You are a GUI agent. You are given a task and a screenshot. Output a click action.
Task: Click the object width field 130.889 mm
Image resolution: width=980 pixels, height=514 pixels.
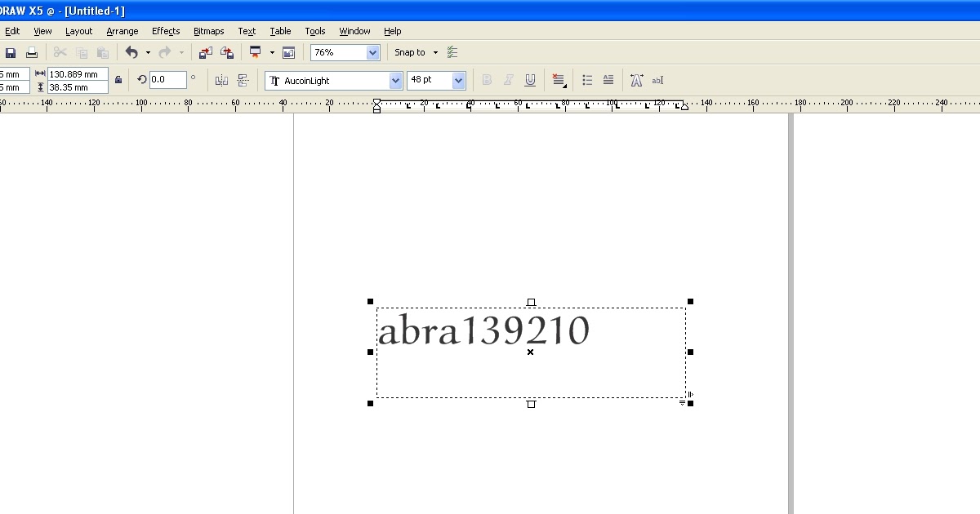(x=78, y=73)
